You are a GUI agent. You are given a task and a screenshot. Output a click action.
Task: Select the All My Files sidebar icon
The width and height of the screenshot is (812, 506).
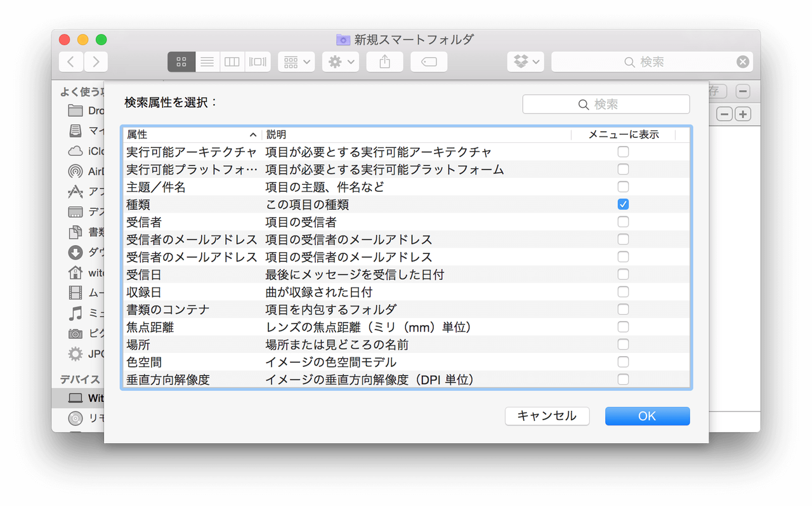(75, 131)
